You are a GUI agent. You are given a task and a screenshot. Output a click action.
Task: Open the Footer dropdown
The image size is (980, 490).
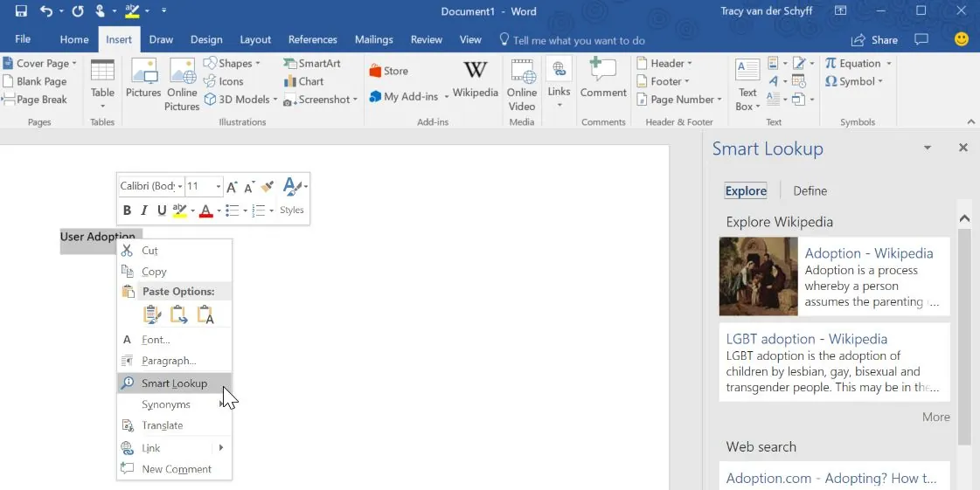[663, 81]
